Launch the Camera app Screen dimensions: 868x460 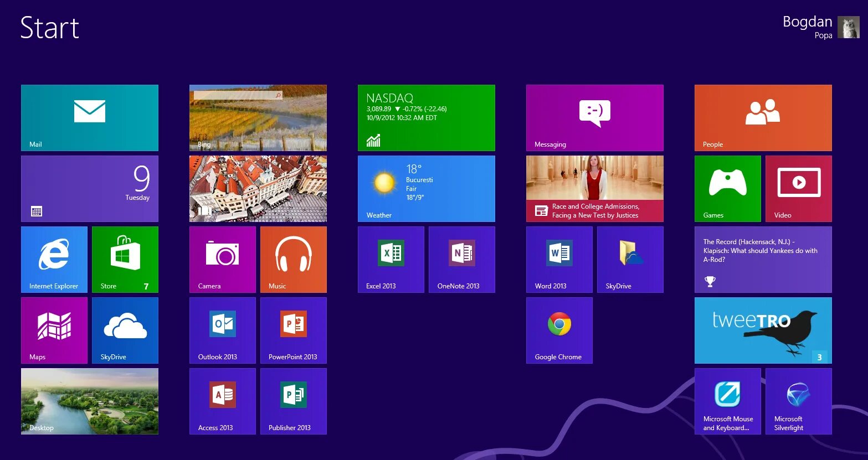tap(223, 260)
